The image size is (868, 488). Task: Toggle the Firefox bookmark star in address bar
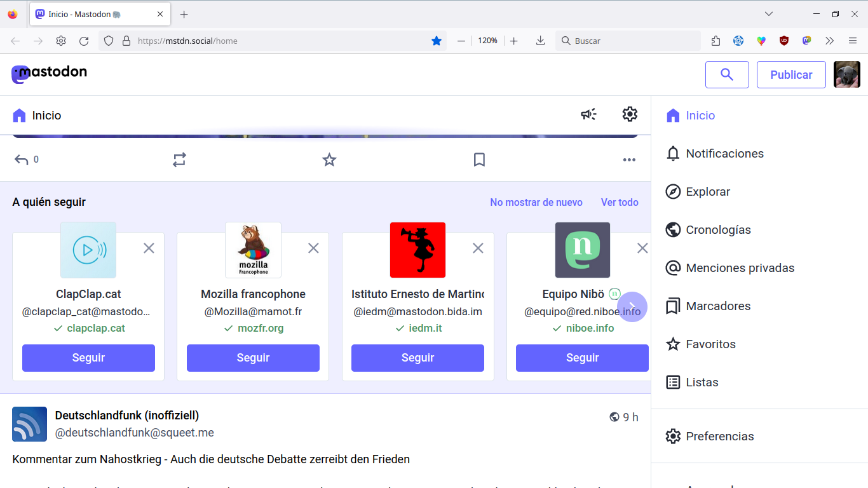(x=437, y=41)
